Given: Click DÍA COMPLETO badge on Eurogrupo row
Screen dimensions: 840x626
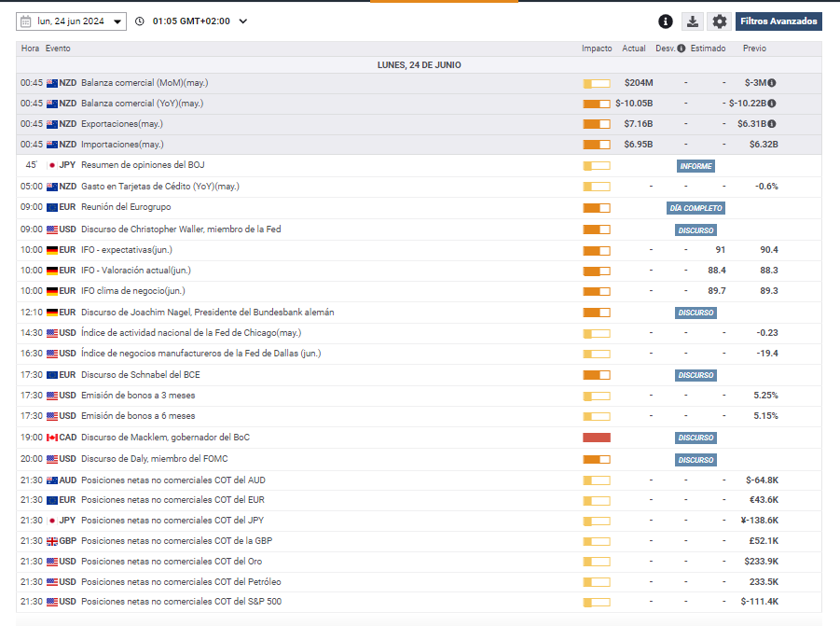Looking at the screenshot, I should tap(695, 208).
